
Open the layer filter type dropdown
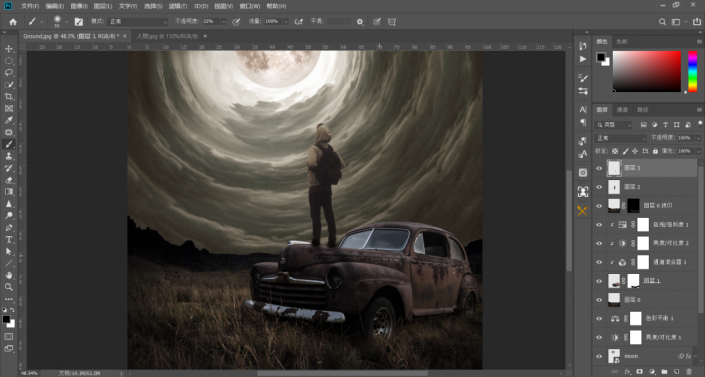point(614,125)
